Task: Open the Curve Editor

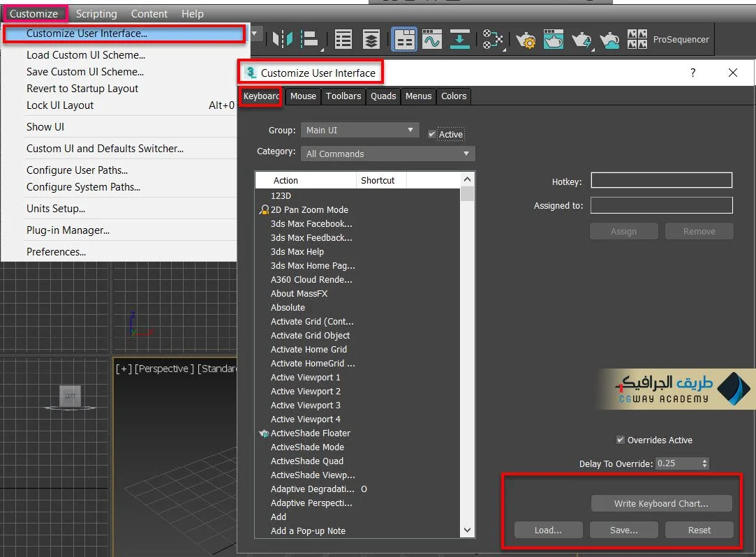Action: click(431, 40)
